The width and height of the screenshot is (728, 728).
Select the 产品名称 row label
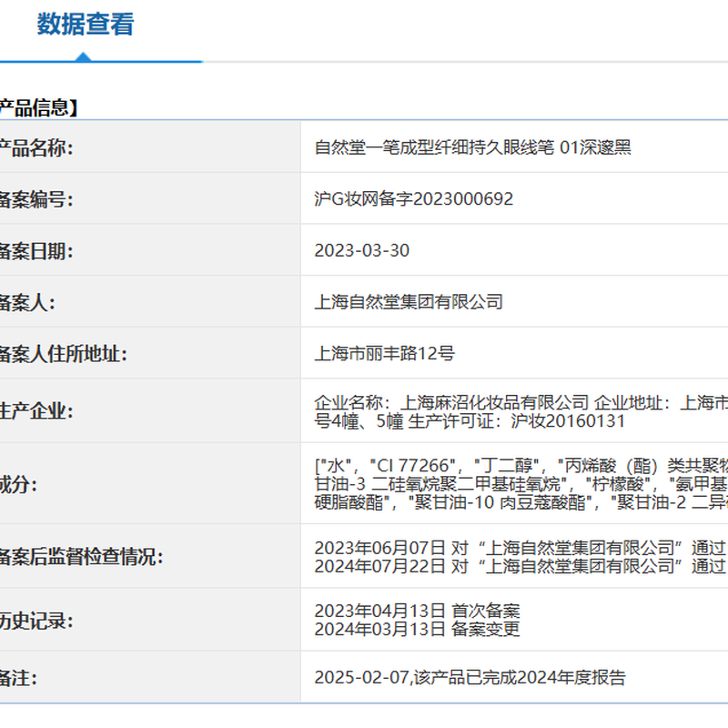coord(36,148)
